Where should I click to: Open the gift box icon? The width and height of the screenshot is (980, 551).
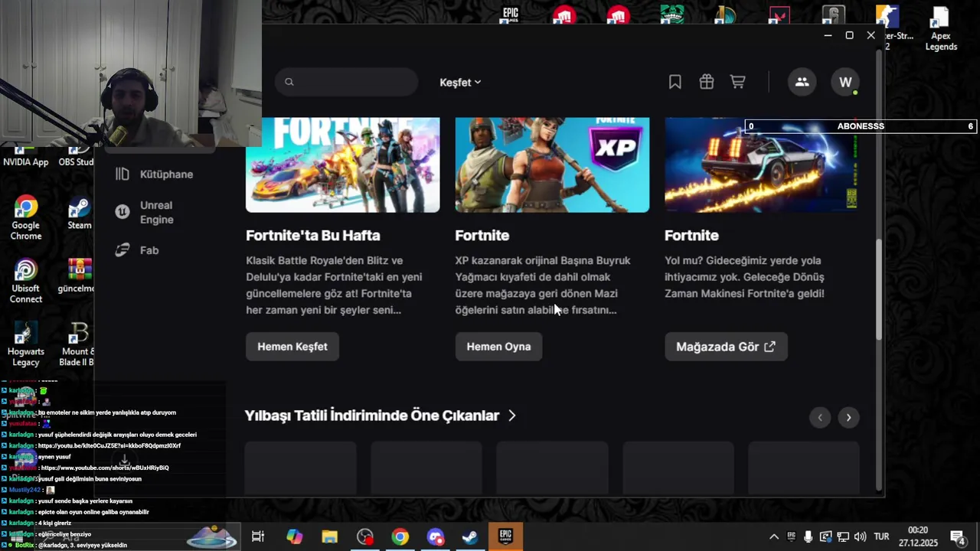click(707, 82)
